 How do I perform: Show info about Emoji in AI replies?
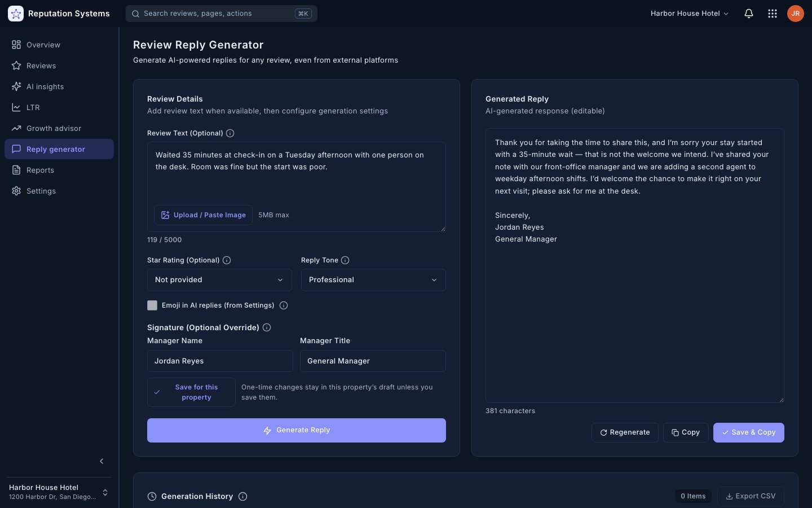point(284,305)
